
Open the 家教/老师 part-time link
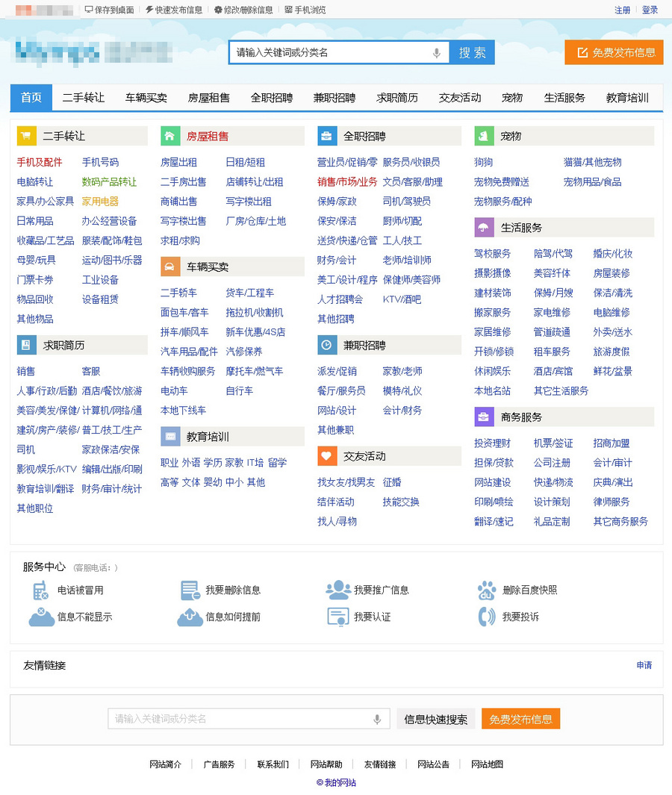[x=402, y=371]
